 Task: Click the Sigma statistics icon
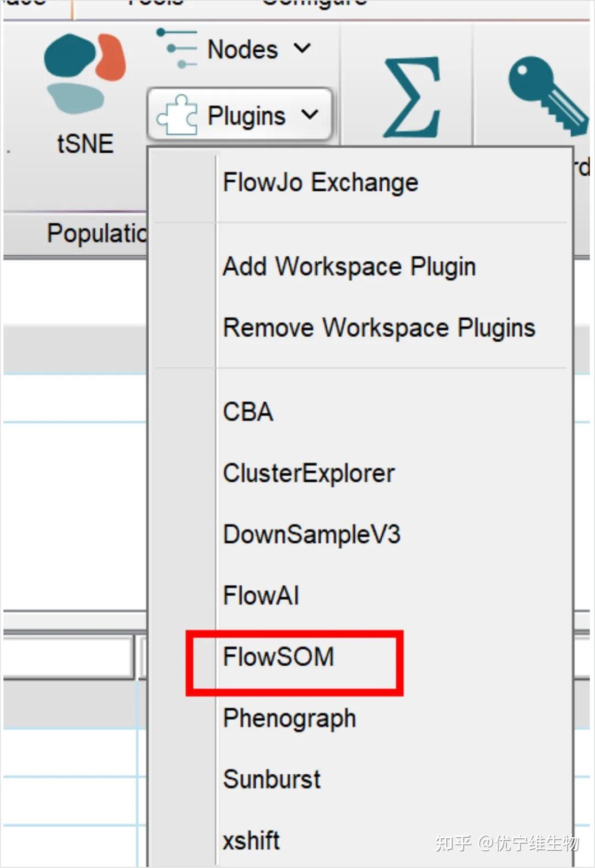(x=413, y=97)
